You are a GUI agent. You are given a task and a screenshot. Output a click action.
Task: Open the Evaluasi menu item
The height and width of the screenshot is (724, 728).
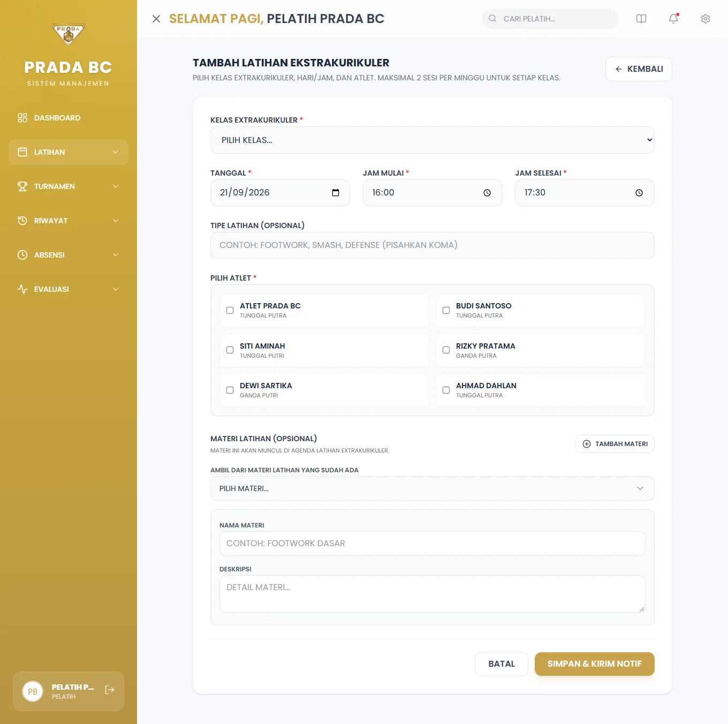click(69, 289)
